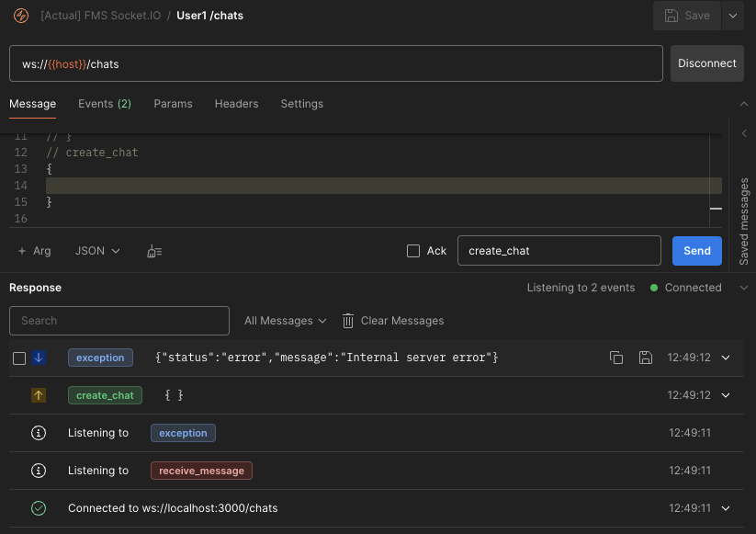Image resolution: width=756 pixels, height=534 pixels.
Task: Send the message with the Send button
Action: [696, 250]
